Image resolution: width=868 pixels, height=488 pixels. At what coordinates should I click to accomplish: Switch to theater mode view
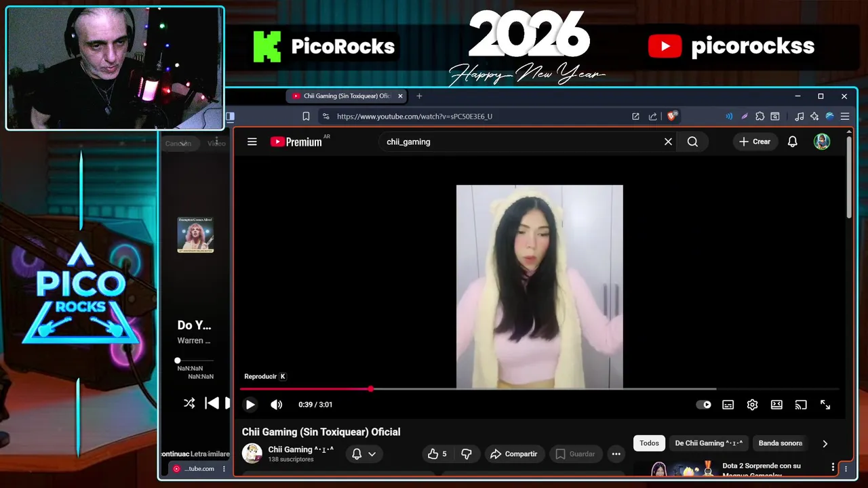[776, 405]
